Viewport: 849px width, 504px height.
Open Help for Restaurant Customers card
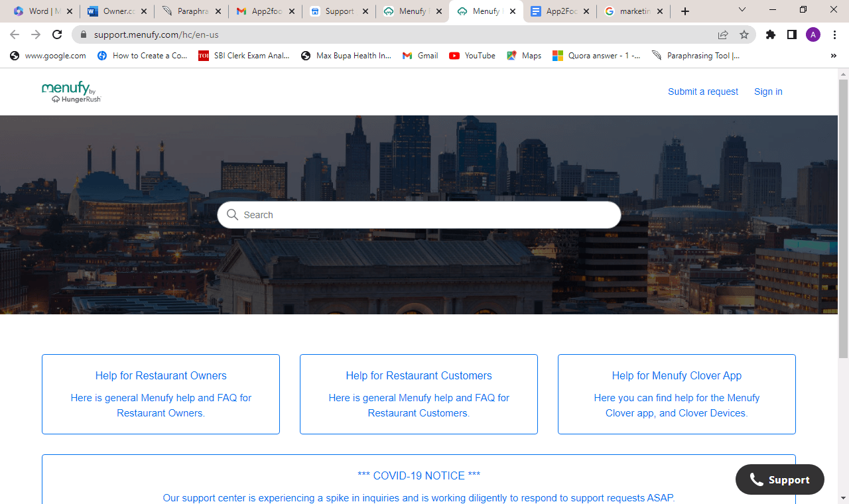coord(419,394)
